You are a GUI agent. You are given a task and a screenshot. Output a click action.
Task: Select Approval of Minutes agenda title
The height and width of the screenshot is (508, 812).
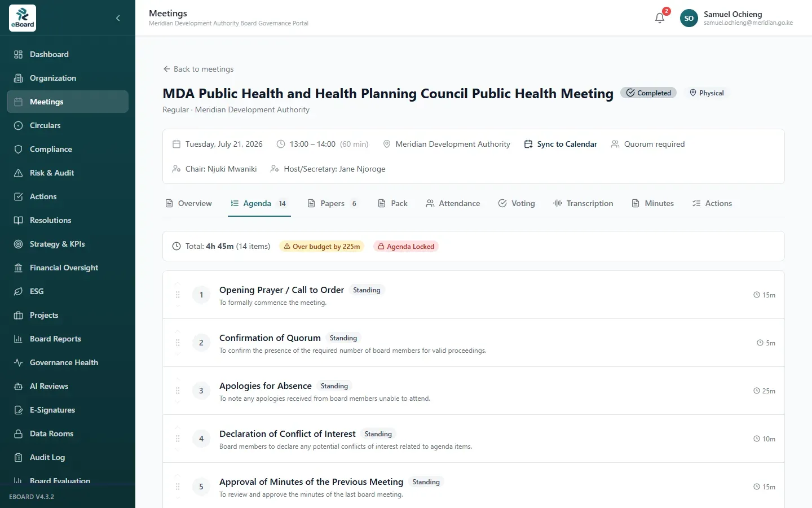[311, 482]
